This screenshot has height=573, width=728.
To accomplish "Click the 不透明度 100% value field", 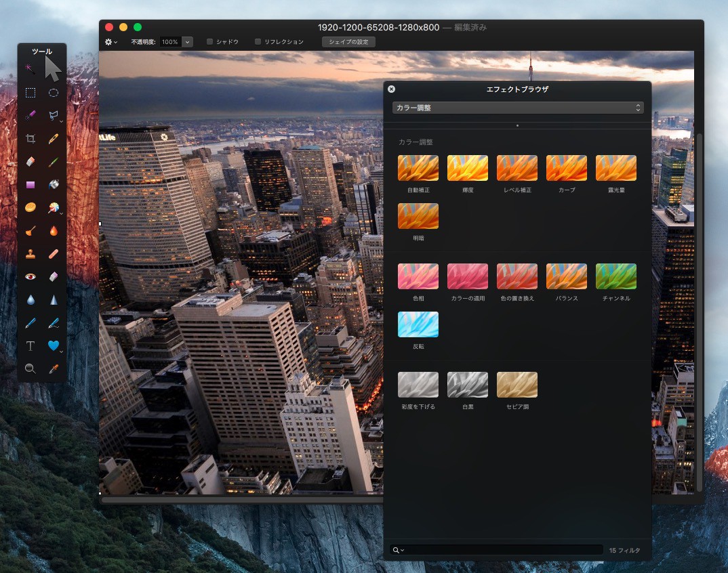I will [x=171, y=42].
